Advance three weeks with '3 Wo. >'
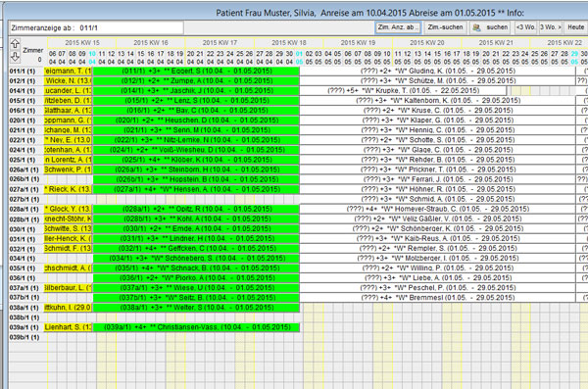Image resolution: width=588 pixels, height=389 pixels. point(551,27)
